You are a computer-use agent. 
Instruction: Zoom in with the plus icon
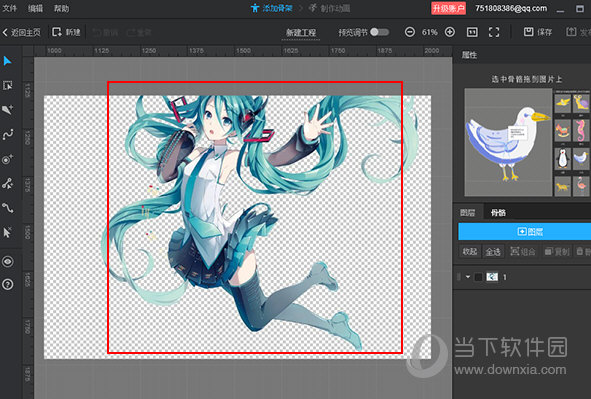pyautogui.click(x=450, y=32)
